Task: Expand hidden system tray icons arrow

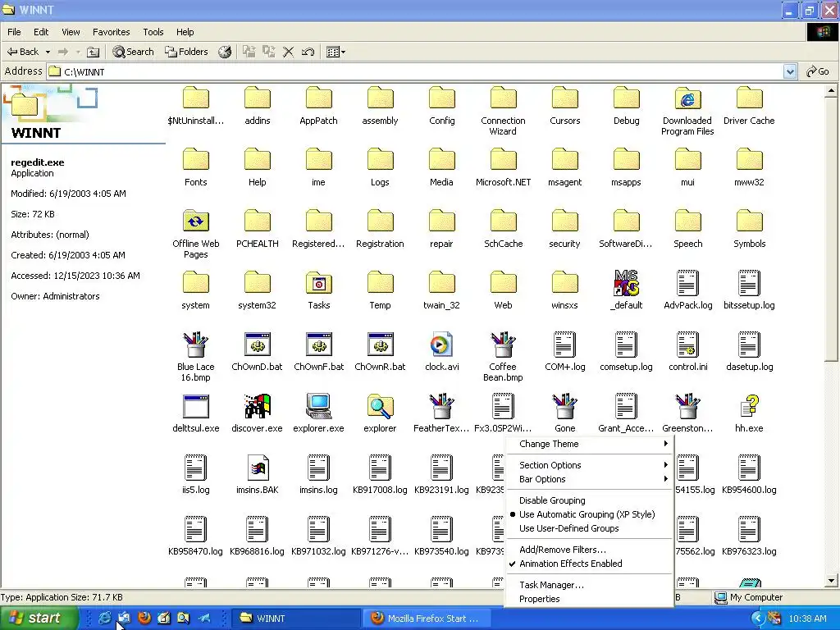Action: click(x=757, y=619)
